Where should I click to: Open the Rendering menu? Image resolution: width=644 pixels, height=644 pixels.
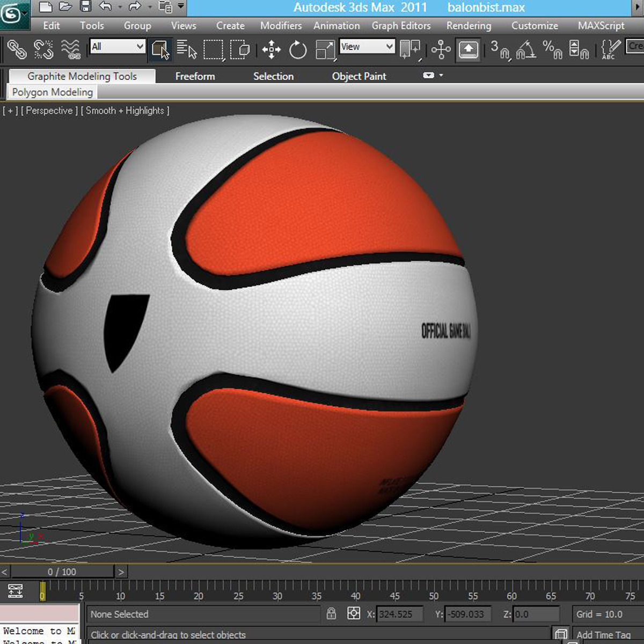tap(469, 25)
